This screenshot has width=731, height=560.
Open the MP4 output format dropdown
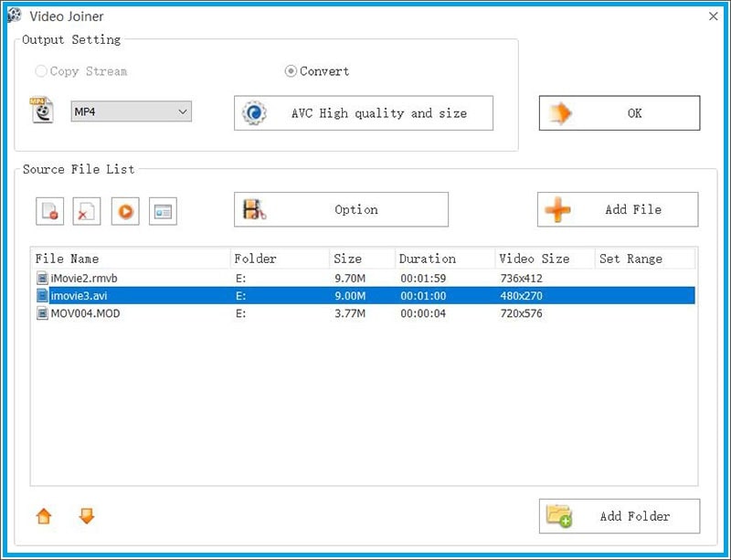click(x=132, y=111)
